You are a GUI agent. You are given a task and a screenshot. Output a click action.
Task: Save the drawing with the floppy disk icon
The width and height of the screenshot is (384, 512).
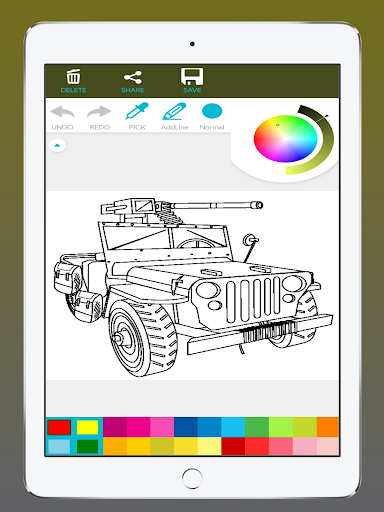[x=192, y=77]
